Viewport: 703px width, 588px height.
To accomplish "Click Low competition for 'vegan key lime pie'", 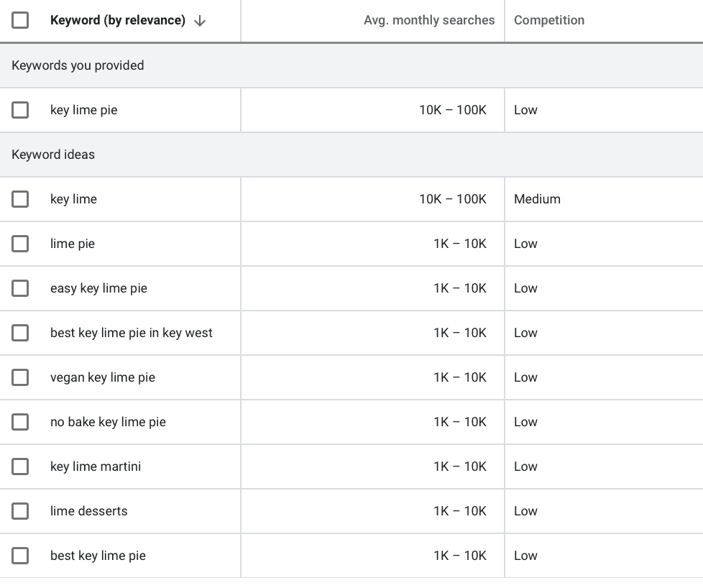I will (525, 377).
